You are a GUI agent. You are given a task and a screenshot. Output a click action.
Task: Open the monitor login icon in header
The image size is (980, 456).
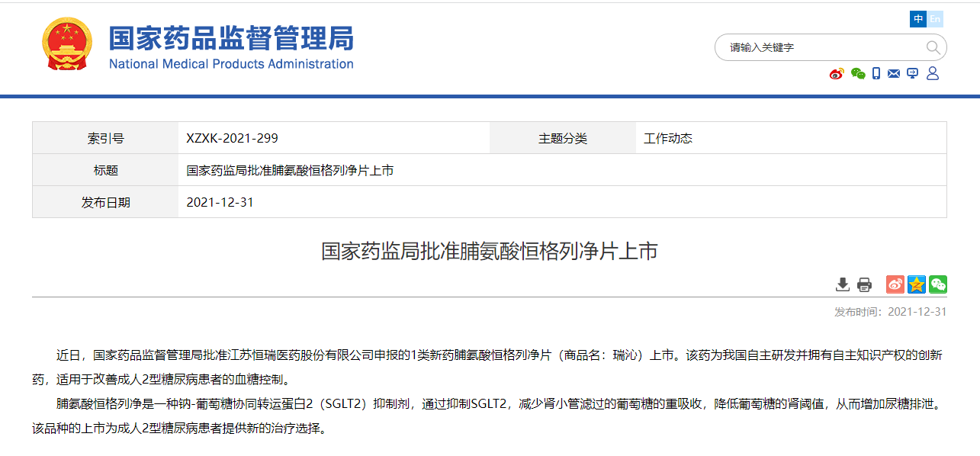(912, 74)
